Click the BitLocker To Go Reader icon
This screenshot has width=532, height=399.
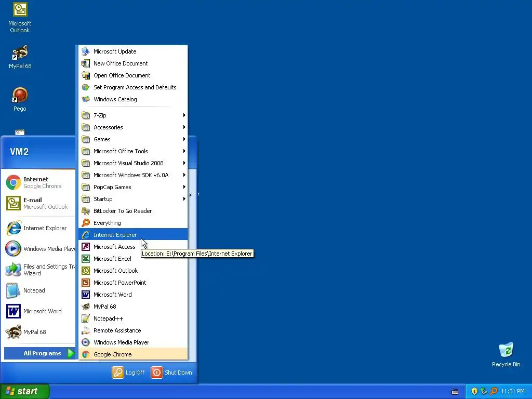86,211
